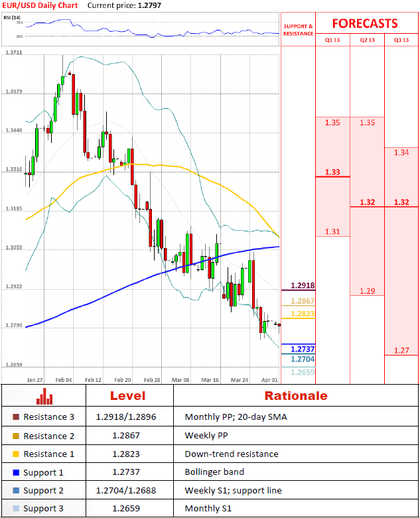This screenshot has height=518, width=420.
Task: Select the Support 3 row label
Action: pos(43,509)
